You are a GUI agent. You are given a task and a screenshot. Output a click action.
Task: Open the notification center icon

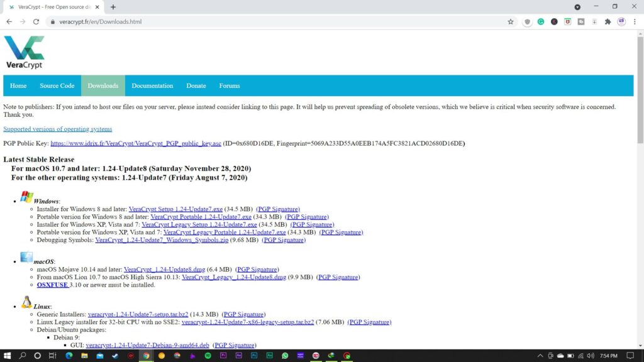point(630,356)
